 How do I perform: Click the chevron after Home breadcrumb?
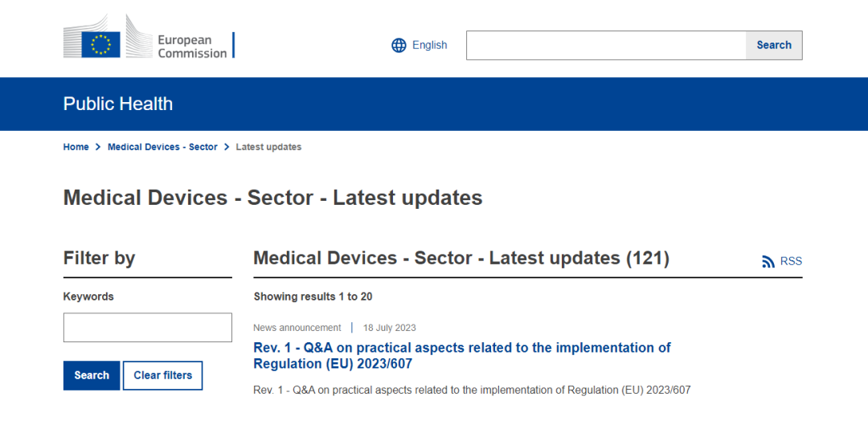(x=98, y=147)
